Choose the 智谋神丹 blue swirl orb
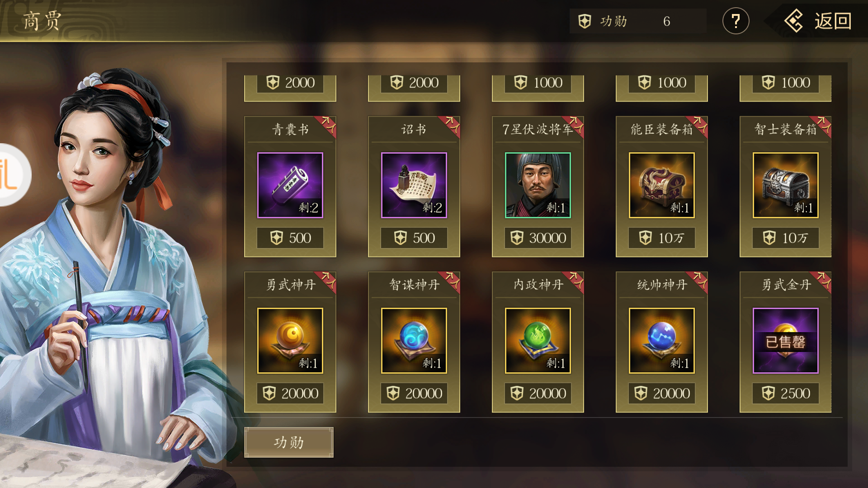Viewport: 868px width, 488px height. click(414, 341)
